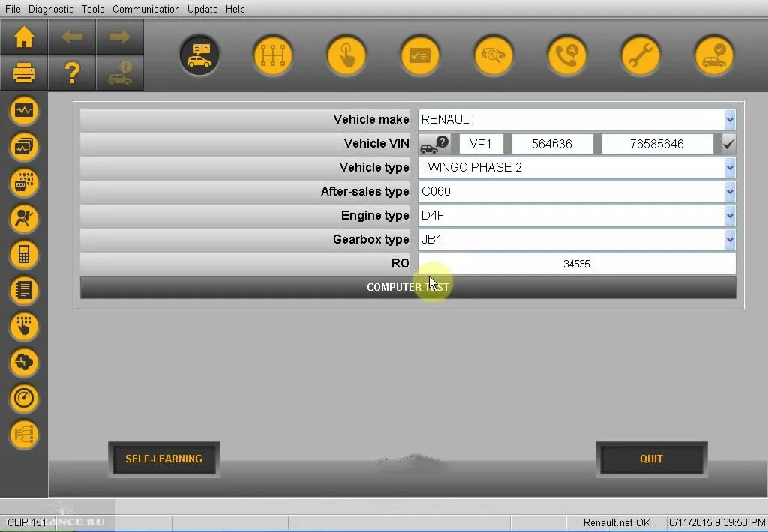Click the COMPUTER TEST button
Screen dimensions: 768x532
click(408, 287)
